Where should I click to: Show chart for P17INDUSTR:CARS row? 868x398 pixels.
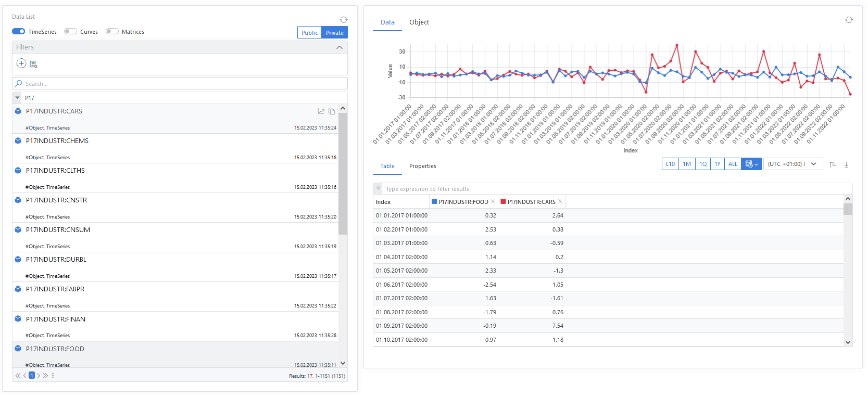(321, 111)
